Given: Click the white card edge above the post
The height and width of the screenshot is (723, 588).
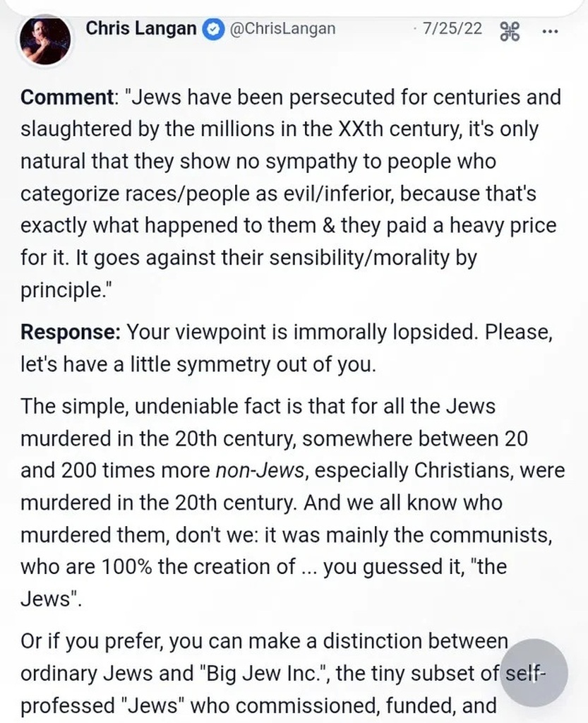Looking at the screenshot, I should (x=294, y=7).
